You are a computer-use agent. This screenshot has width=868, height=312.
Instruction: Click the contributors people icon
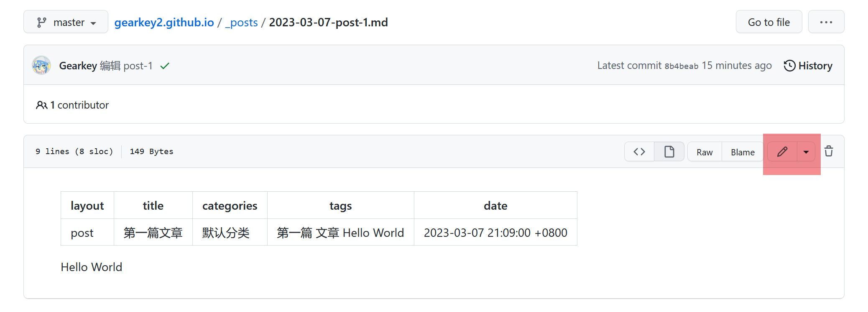(x=41, y=105)
